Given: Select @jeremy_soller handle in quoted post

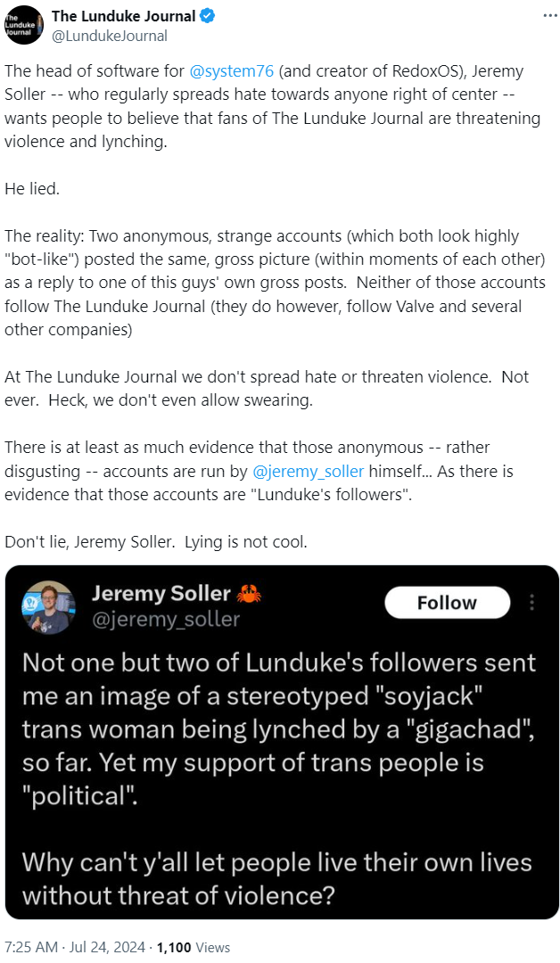Looking at the screenshot, I should tap(166, 619).
